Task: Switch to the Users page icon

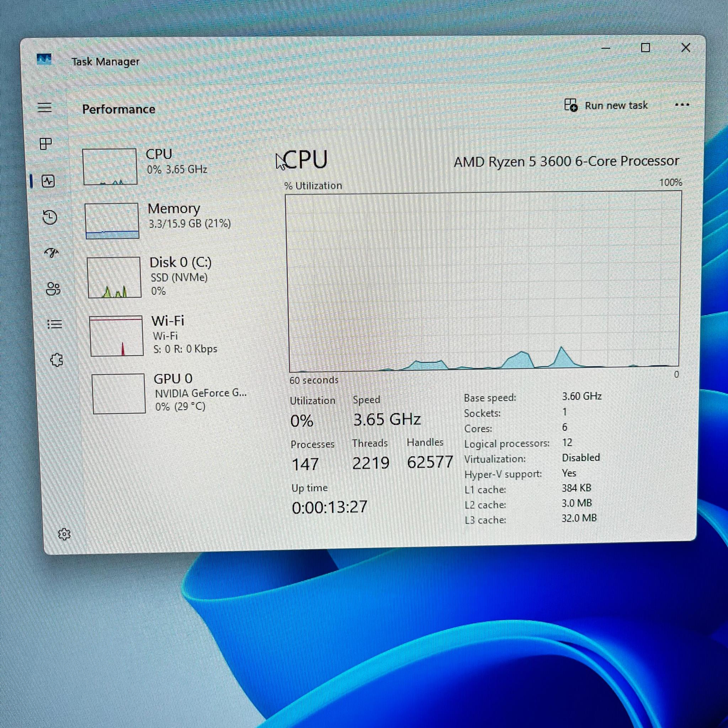Action: click(53, 289)
